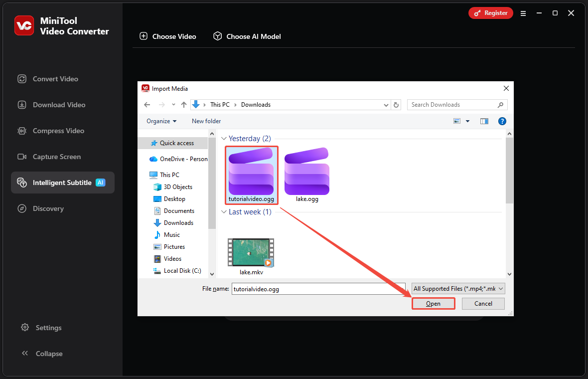Select the lake.mkv thumbnail
588x379 pixels.
251,252
